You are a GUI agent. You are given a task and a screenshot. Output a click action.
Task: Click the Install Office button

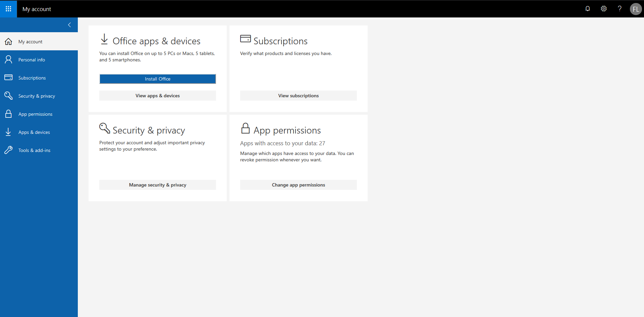[x=157, y=79]
